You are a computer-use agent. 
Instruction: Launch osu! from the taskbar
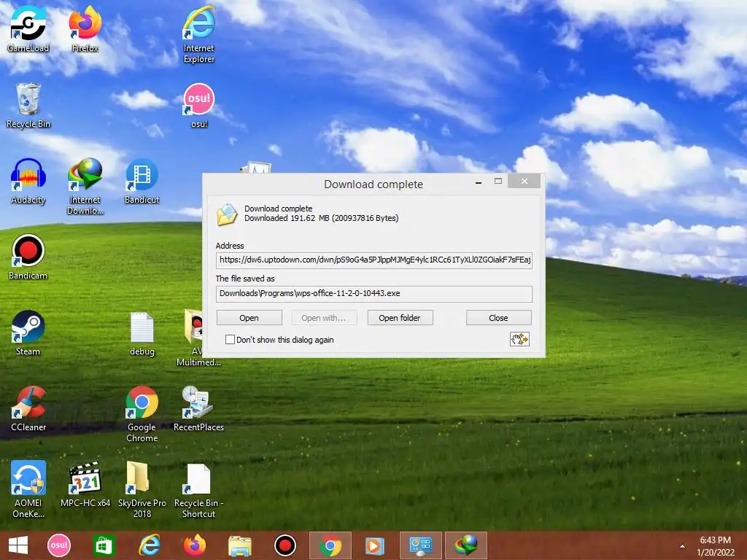coord(59,545)
